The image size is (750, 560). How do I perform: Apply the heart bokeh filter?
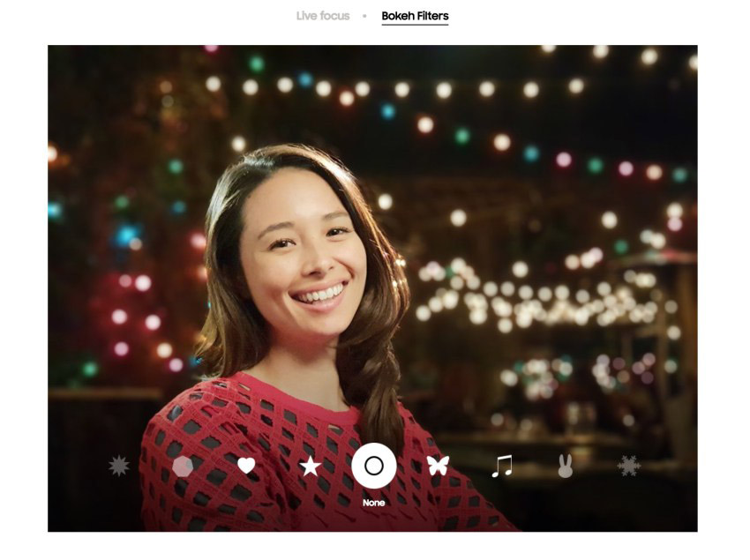tap(246, 466)
